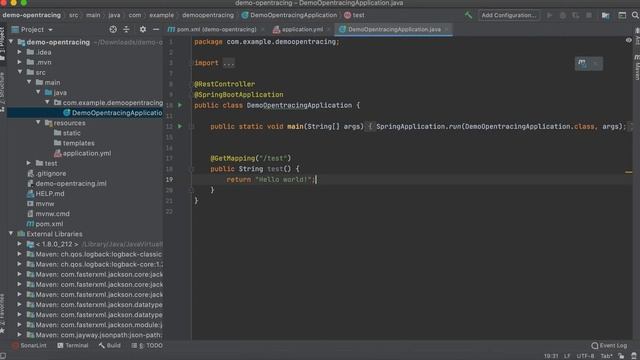Collapse the main folder
Viewport: 640px width, 360px height.
tap(29, 82)
